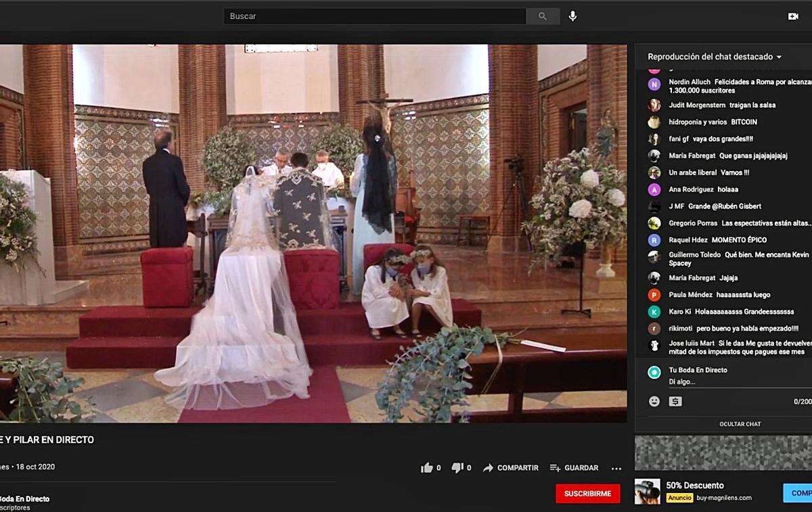
Task: Subscribe using the red Suscribirme button
Action: pos(587,494)
